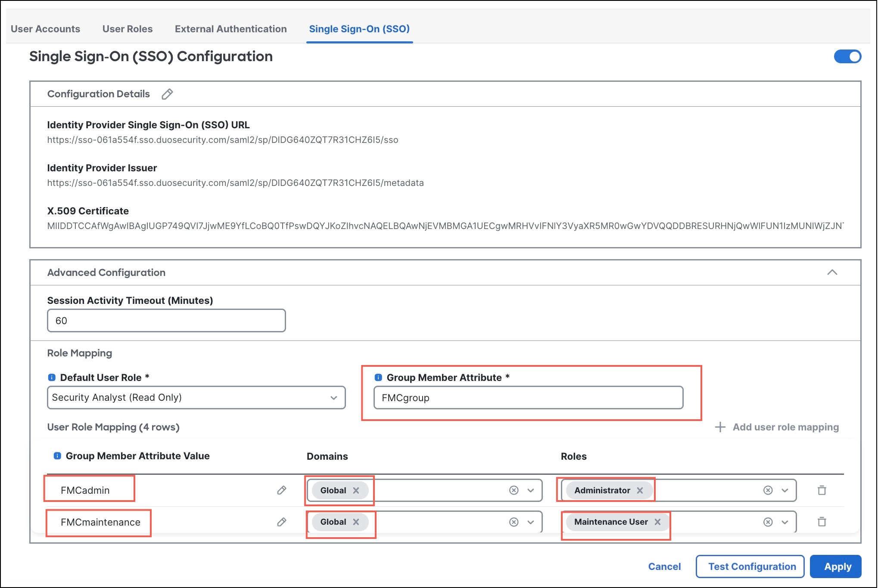Image resolution: width=878 pixels, height=588 pixels.
Task: Delete the FMCmaintenance role mapping row
Action: point(822,522)
